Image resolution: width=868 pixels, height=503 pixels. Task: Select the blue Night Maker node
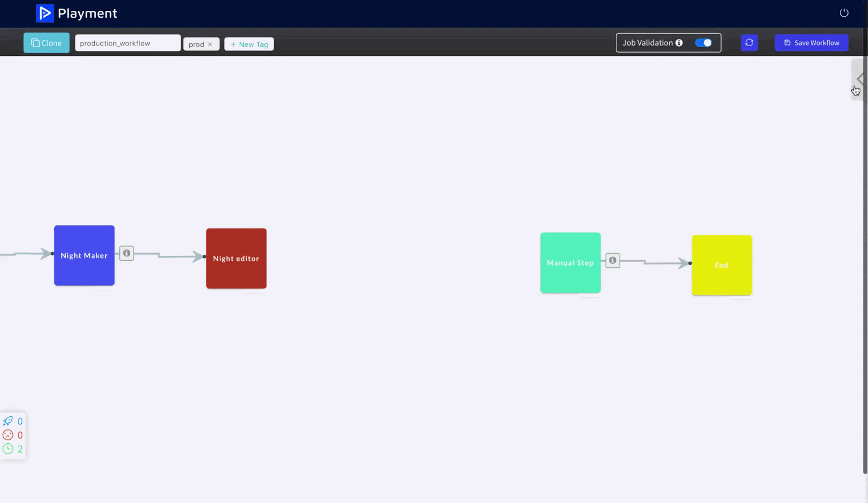[84, 255]
